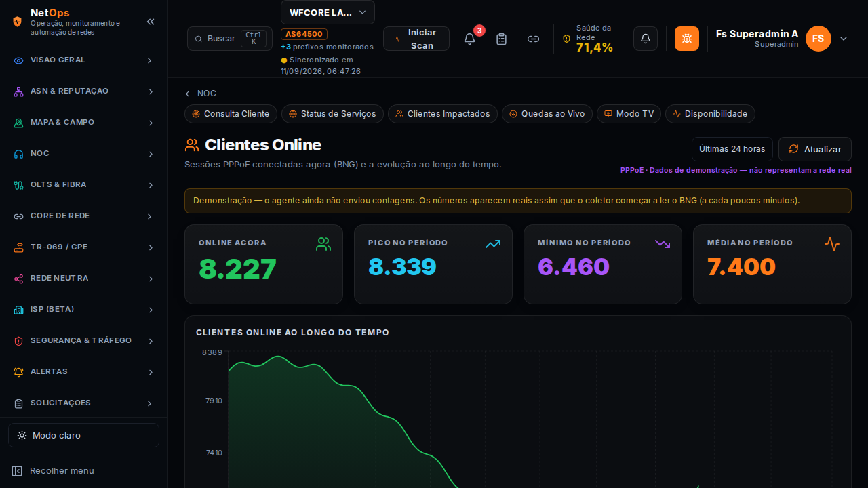Open the Últimas 24 horas period dropdown
The height and width of the screenshot is (488, 868).
(732, 149)
